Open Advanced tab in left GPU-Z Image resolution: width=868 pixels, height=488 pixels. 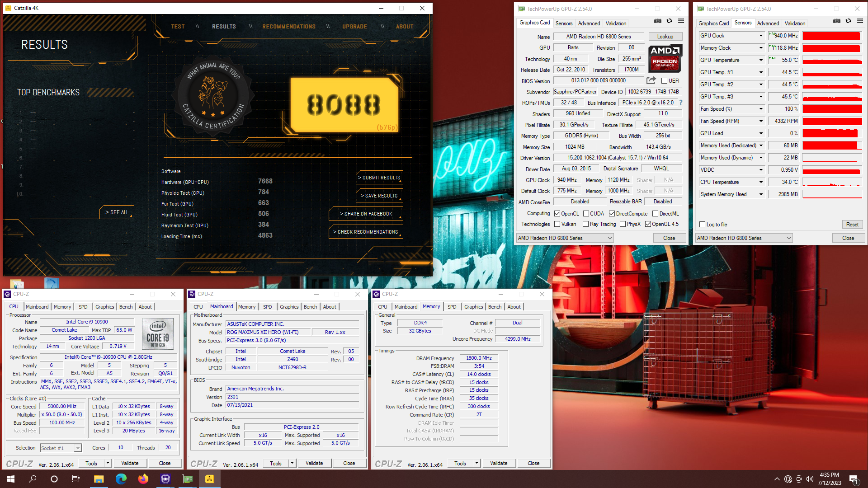tap(589, 23)
